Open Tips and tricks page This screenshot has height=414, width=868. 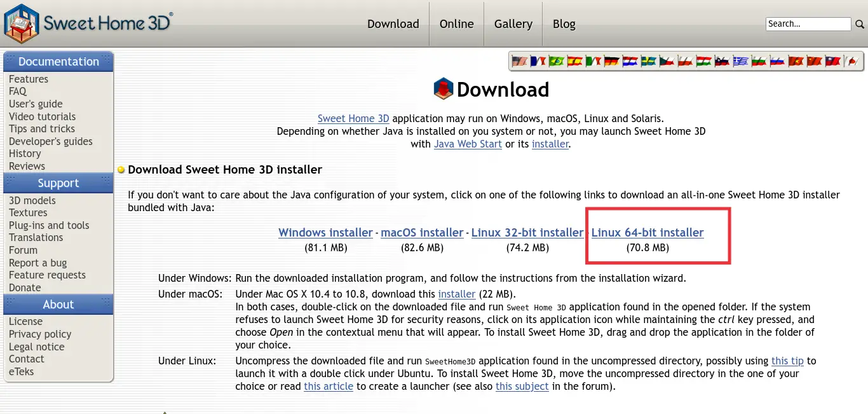pyautogui.click(x=42, y=128)
